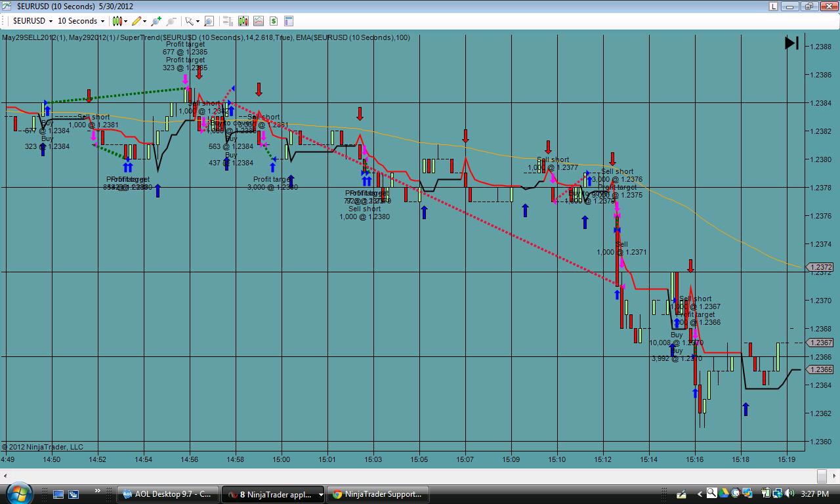Click the Google Drive tray icon
This screenshot has width=840, height=504.
[x=723, y=494]
